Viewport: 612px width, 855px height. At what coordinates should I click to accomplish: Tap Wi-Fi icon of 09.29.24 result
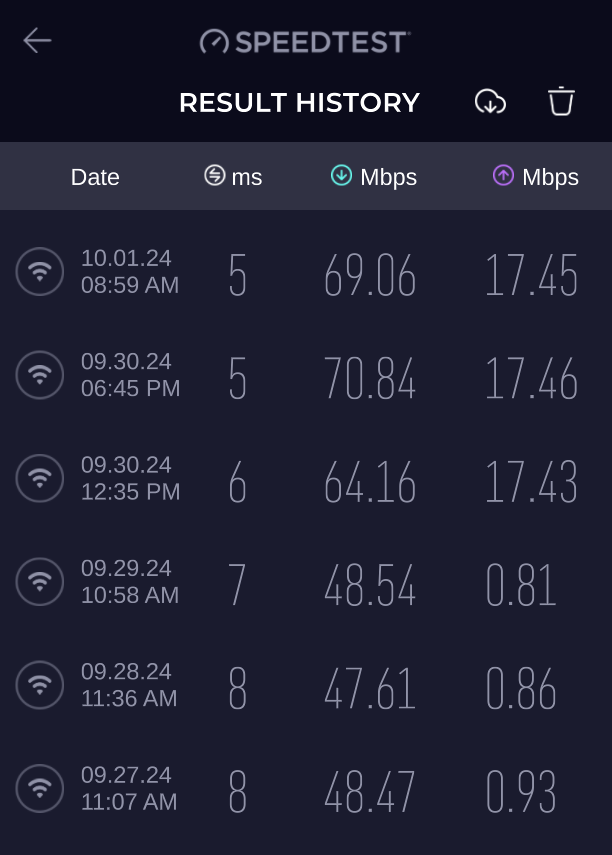tap(40, 581)
